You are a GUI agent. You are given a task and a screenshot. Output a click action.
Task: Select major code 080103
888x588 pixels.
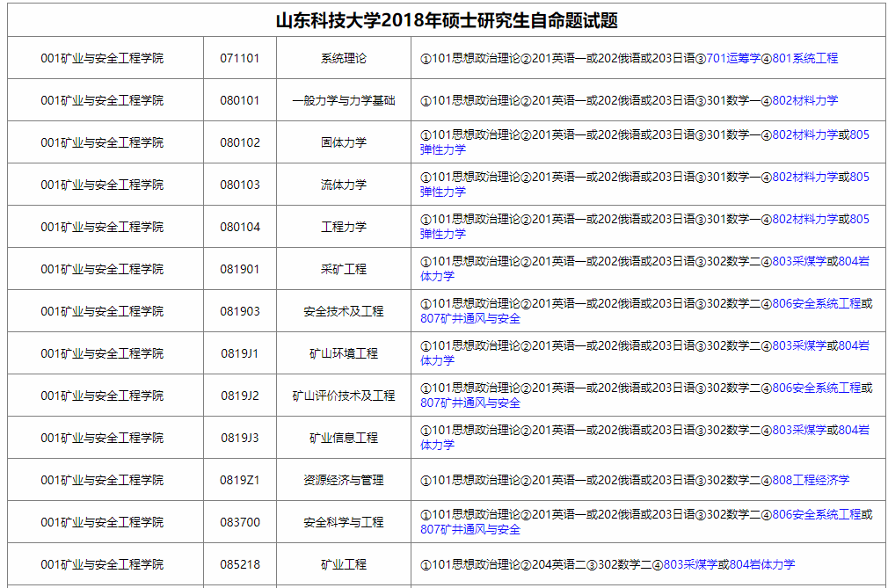click(x=239, y=185)
